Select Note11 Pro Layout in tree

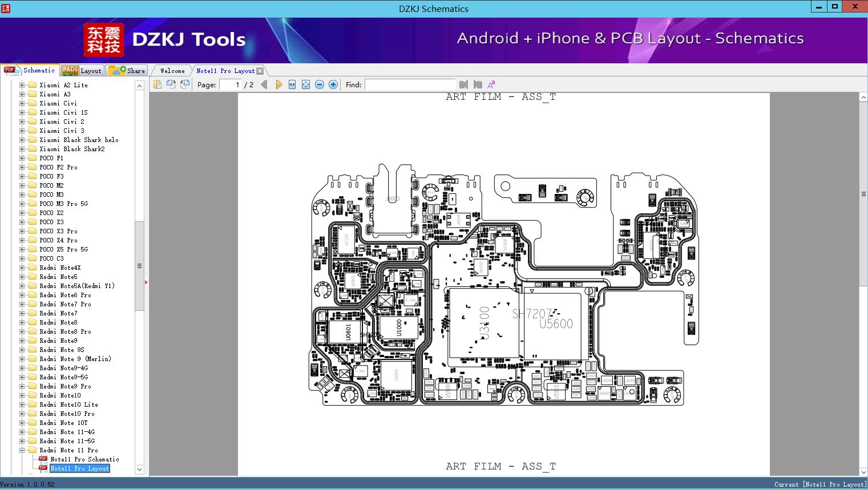pos(79,468)
